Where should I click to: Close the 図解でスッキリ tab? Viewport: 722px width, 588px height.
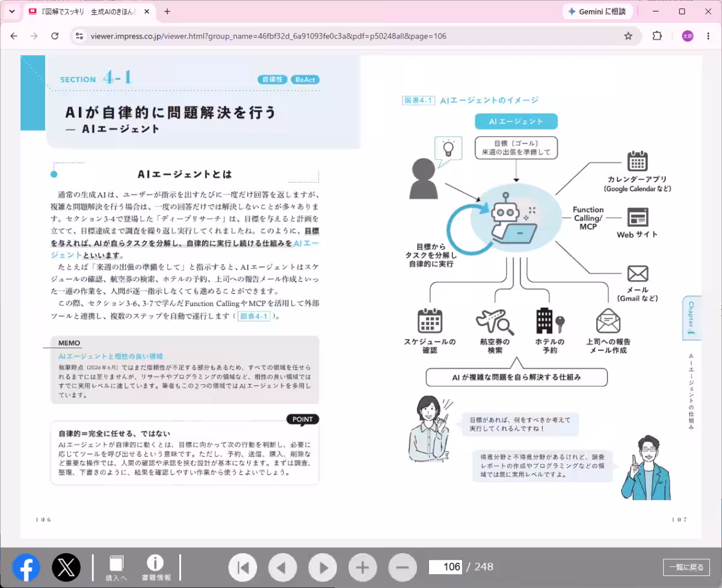146,11
